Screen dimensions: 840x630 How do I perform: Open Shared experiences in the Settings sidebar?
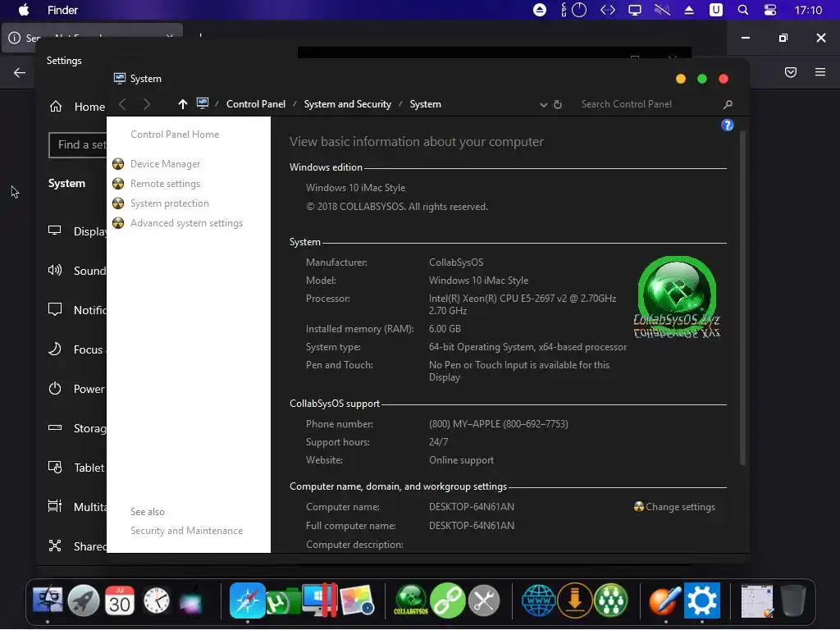tap(77, 546)
